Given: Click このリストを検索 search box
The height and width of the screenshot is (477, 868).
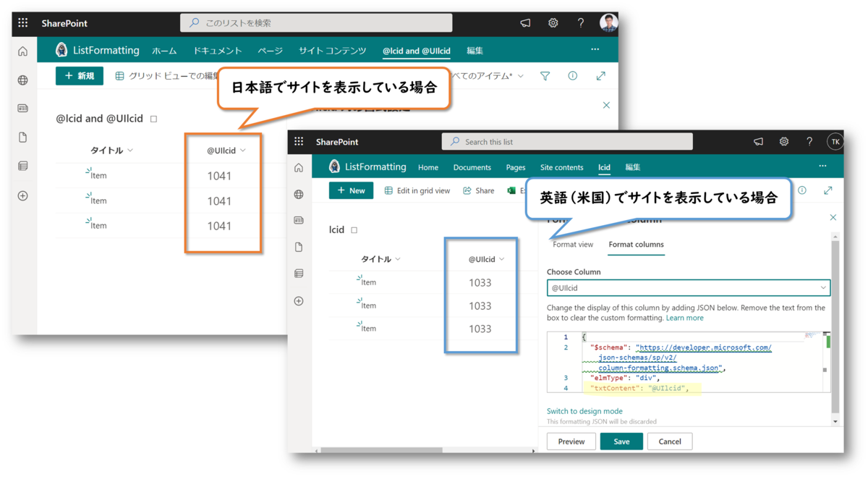Looking at the screenshot, I should [x=316, y=23].
